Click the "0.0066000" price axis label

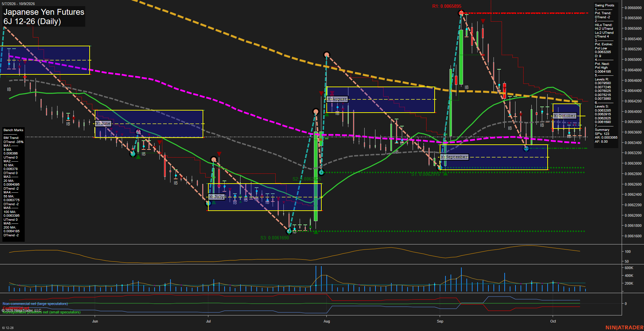[x=633, y=8]
